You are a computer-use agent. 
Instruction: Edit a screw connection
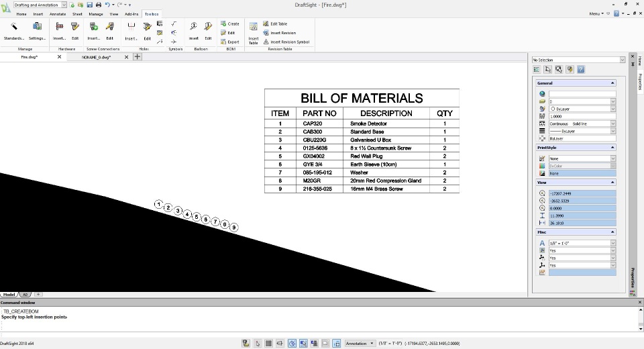pos(109,31)
